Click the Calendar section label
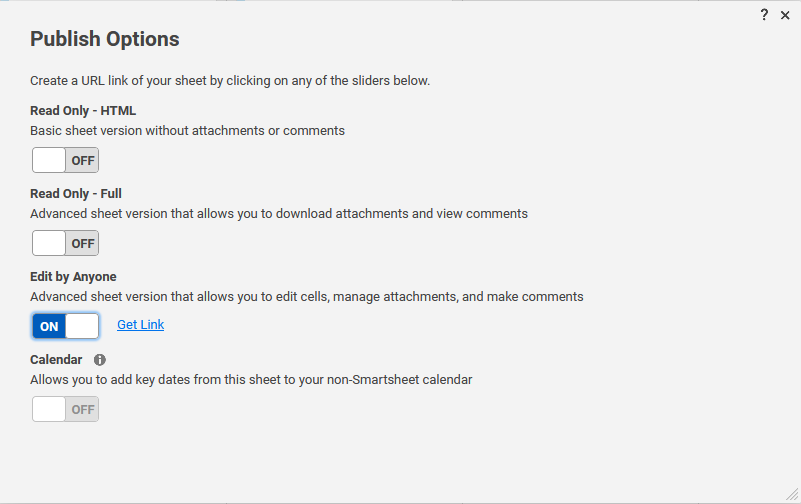 coord(56,359)
